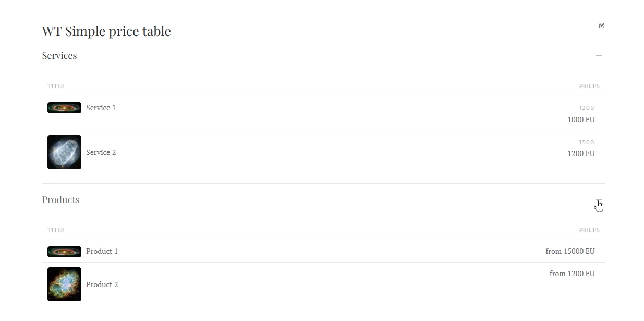Click the Services section heading

59,56
